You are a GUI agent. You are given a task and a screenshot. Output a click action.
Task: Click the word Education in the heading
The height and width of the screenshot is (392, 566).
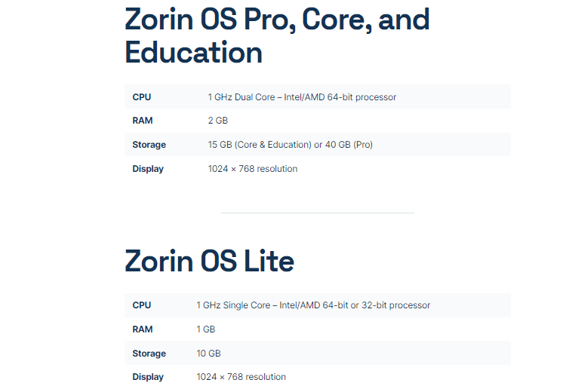(x=193, y=53)
